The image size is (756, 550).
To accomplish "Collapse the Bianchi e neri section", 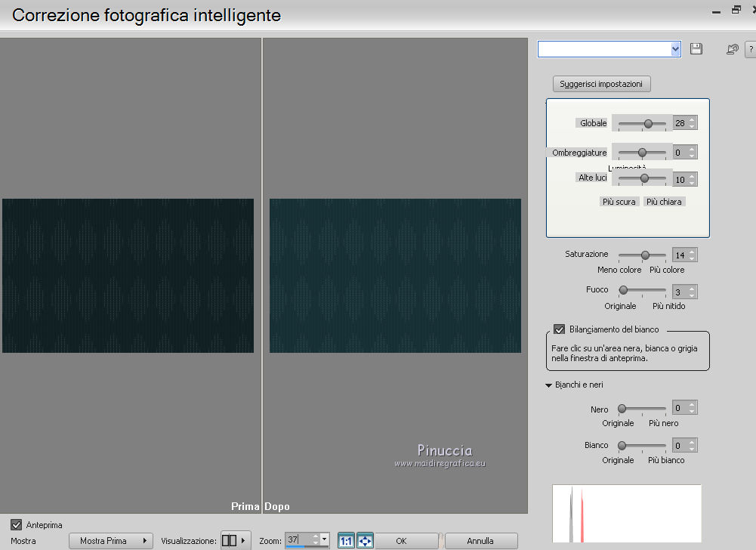I will pos(548,385).
